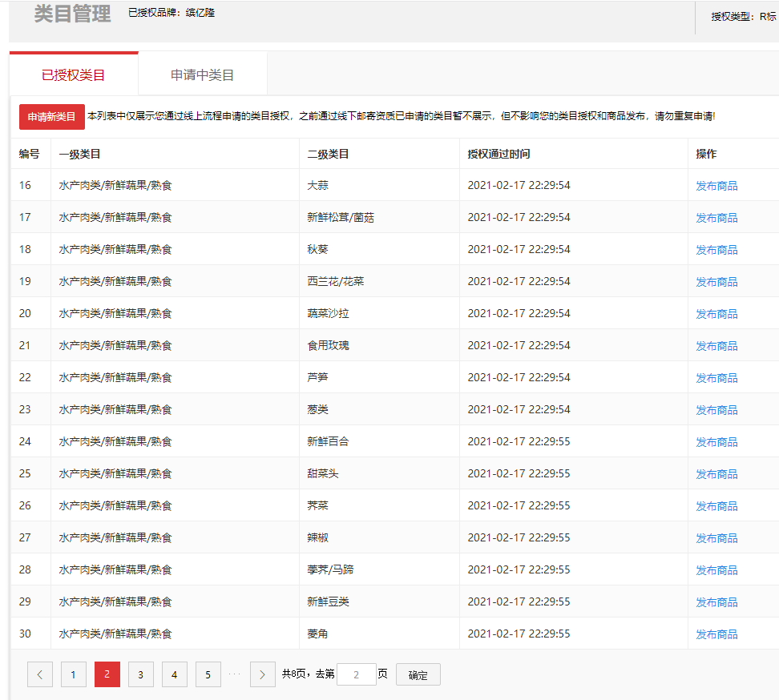Click 发布商品 for 大蒜 row
779x700 pixels.
[x=716, y=186]
